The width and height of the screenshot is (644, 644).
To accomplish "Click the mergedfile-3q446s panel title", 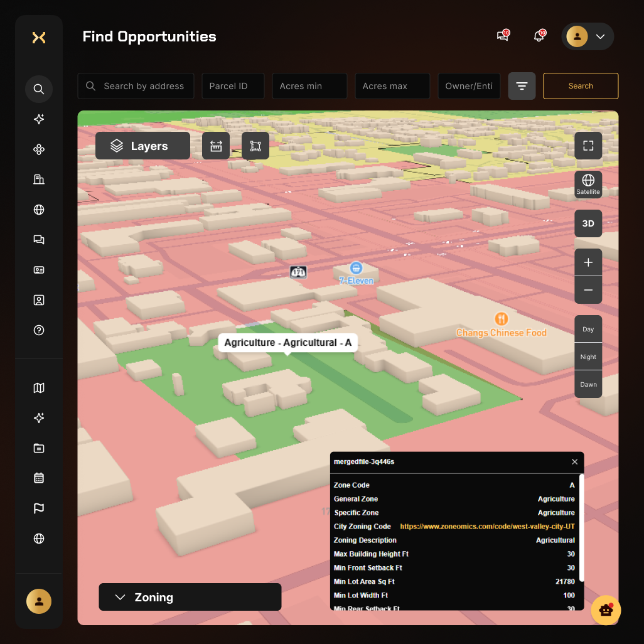I will coord(364,461).
